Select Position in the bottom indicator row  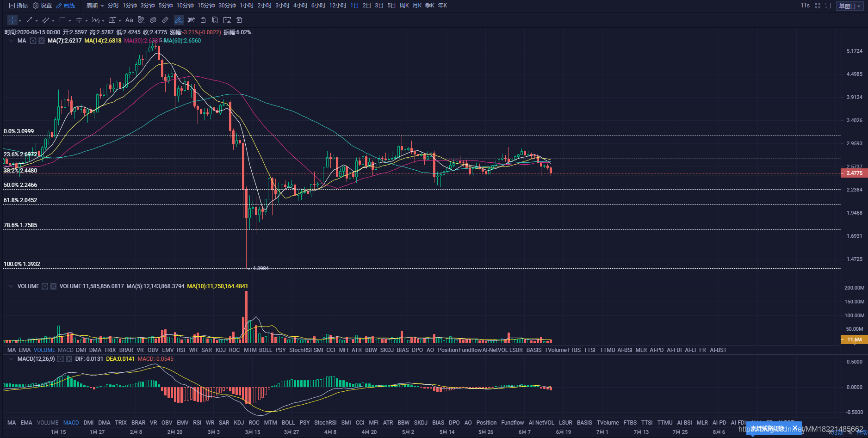486,423
